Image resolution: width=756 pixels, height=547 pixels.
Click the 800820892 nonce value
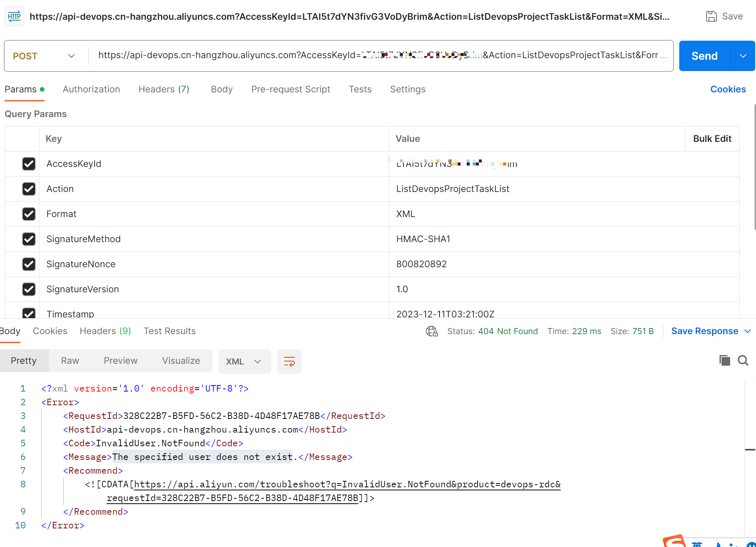pos(421,264)
